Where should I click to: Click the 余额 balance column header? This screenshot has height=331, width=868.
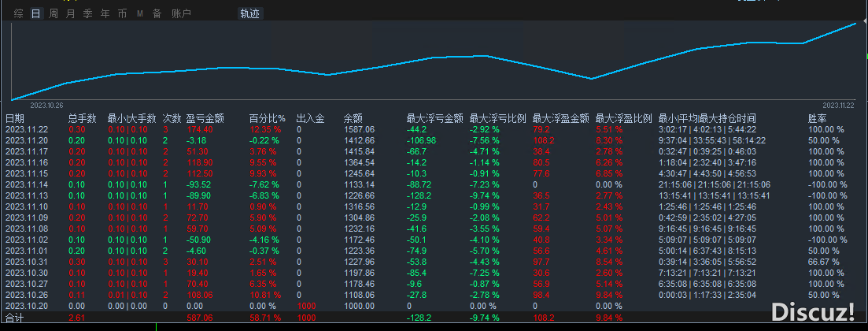coord(353,118)
